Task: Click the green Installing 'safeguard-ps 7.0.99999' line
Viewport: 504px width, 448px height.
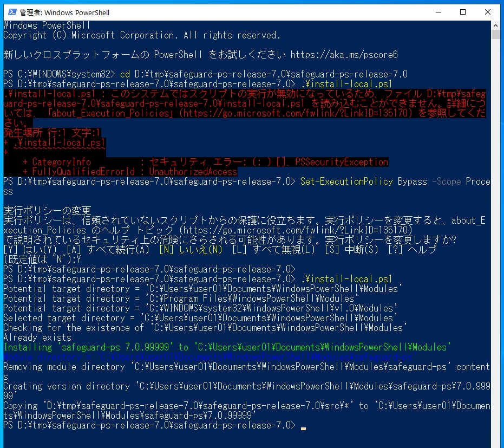Action: pyautogui.click(x=227, y=347)
